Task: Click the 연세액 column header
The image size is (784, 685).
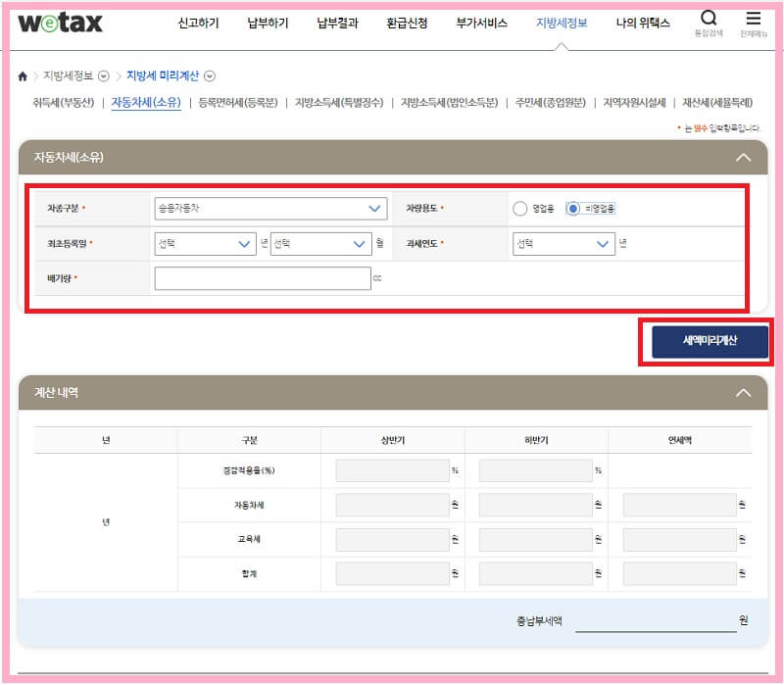Action: pos(679,441)
